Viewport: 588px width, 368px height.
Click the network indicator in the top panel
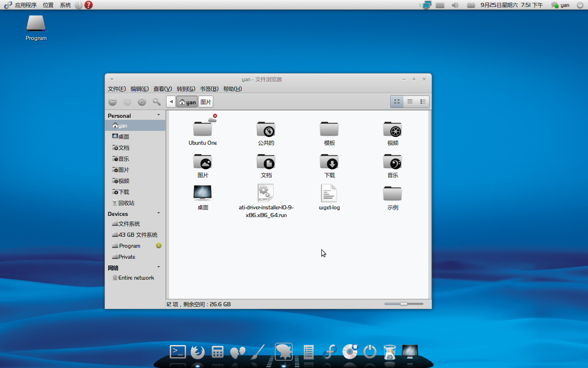tap(427, 5)
